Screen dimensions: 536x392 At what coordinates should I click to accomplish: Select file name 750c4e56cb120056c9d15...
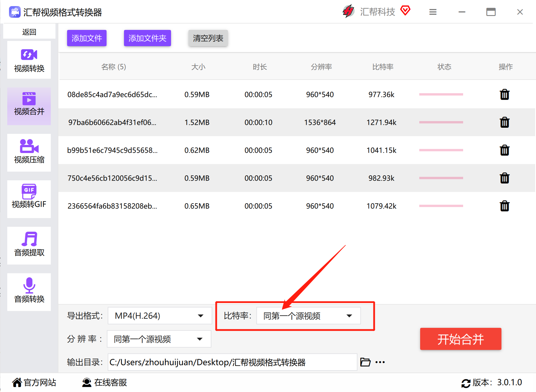pyautogui.click(x=112, y=178)
